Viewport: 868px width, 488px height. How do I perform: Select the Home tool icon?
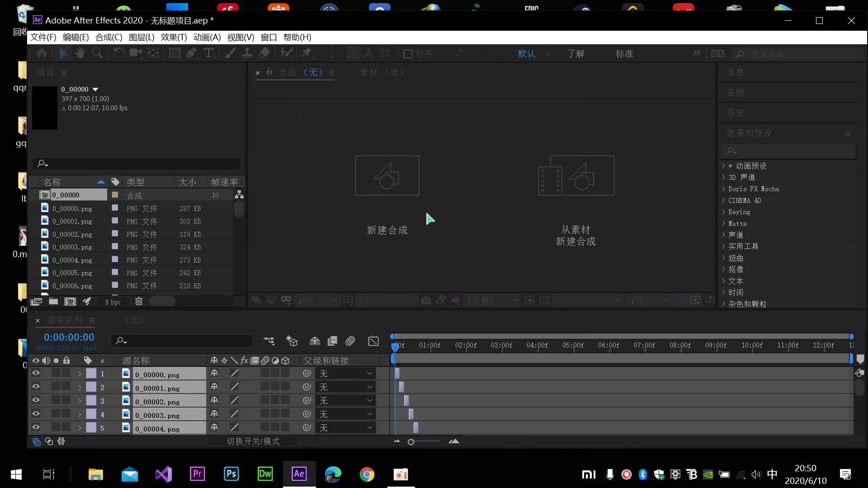click(x=42, y=53)
